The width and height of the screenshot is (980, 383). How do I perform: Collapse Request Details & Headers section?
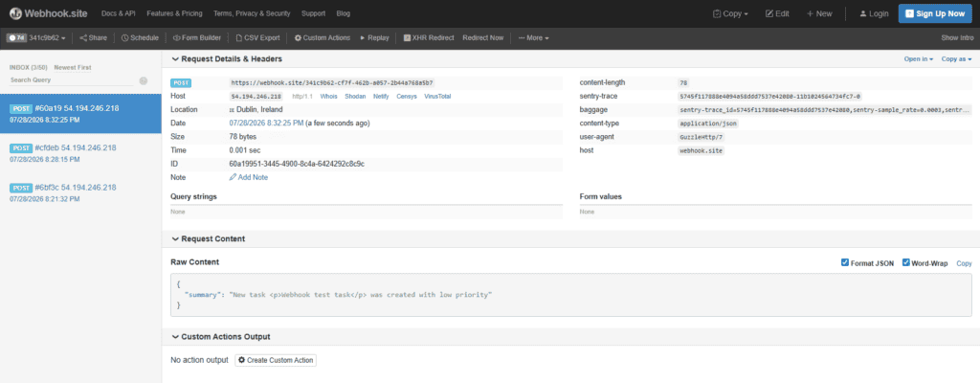click(226, 58)
